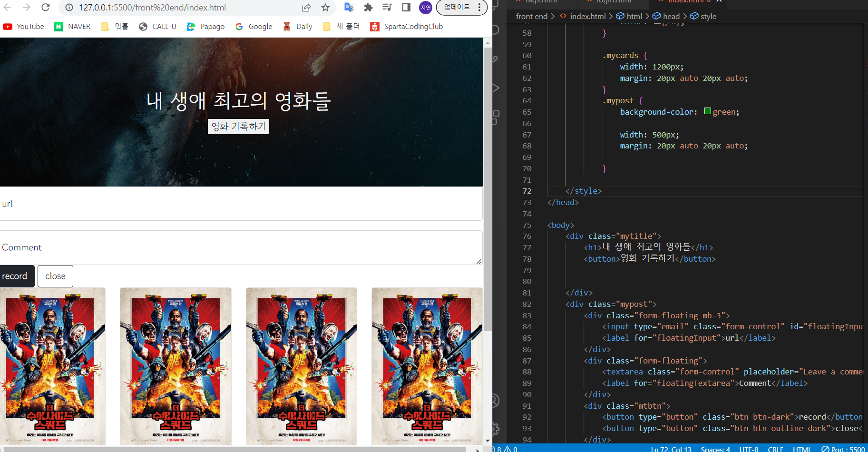Screen dimensions: 868x452
Task: Change encoding via UTF-8 status
Action: 749,449
